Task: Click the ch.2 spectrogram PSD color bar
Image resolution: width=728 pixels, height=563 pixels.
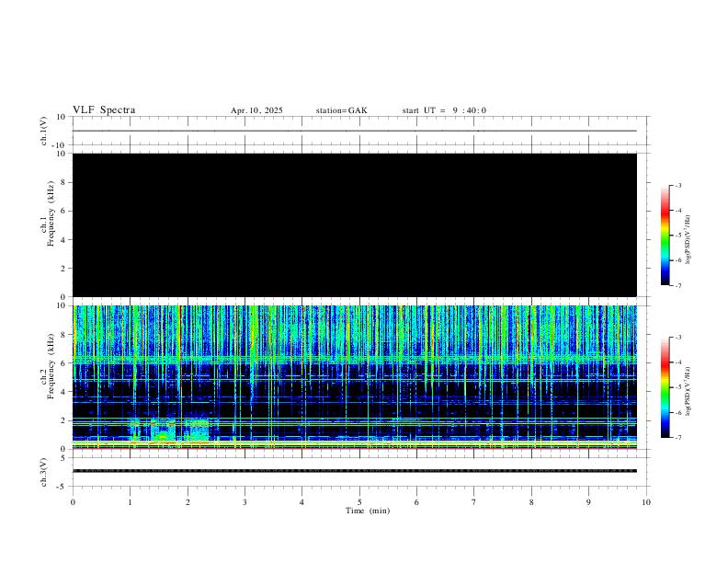Action: pos(665,387)
